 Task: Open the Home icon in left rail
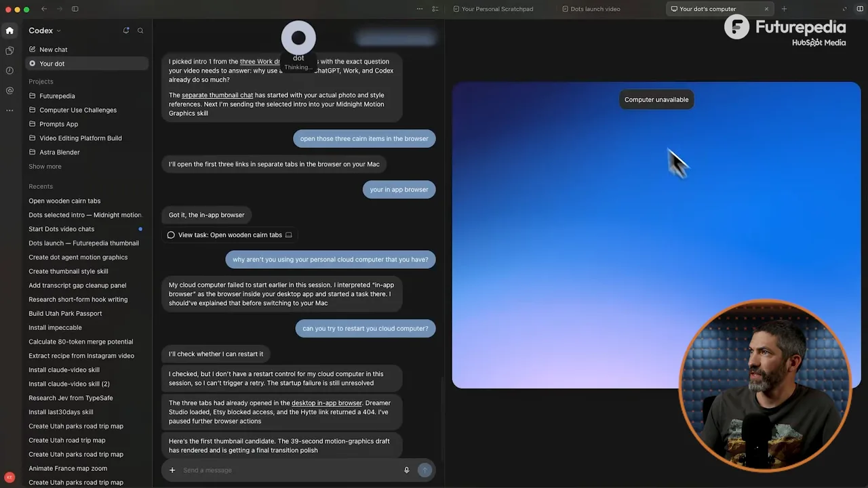(9, 30)
